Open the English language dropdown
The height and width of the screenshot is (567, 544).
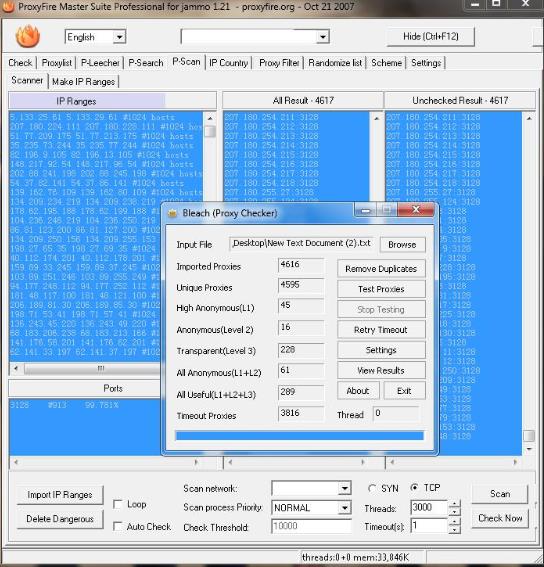[x=119, y=37]
